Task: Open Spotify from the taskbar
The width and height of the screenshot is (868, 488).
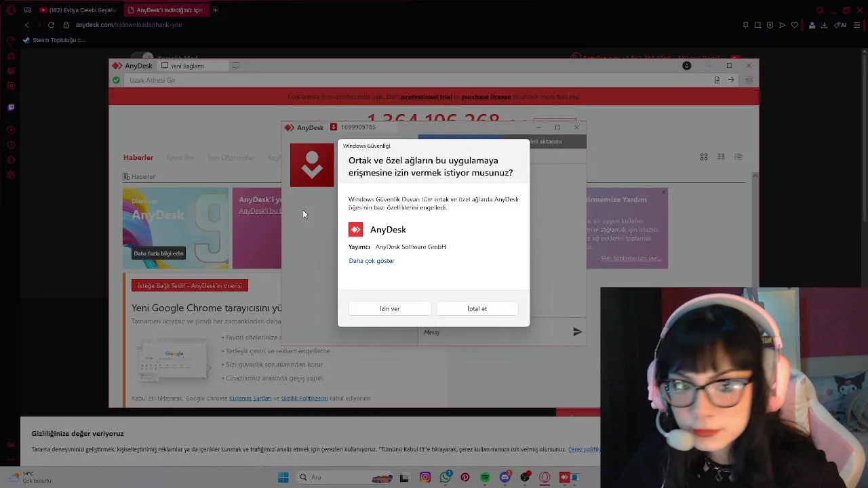Action: click(485, 477)
